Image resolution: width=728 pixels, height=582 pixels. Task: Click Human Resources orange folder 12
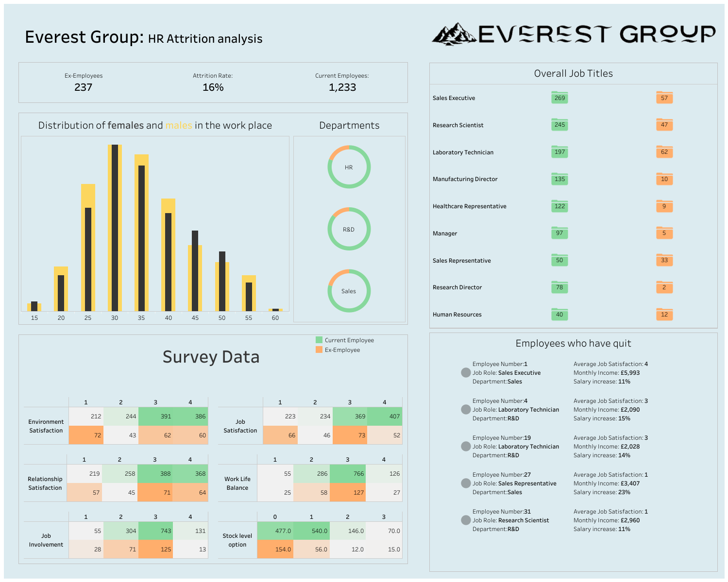[664, 315]
